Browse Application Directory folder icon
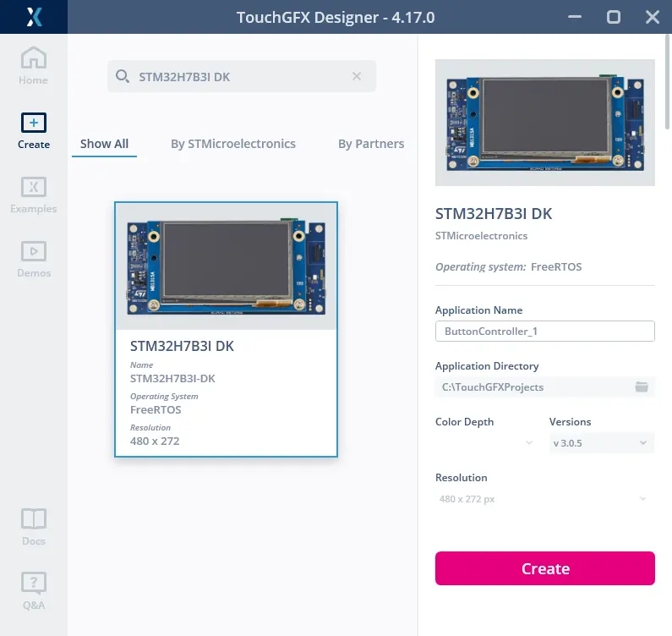The width and height of the screenshot is (672, 636). point(642,387)
